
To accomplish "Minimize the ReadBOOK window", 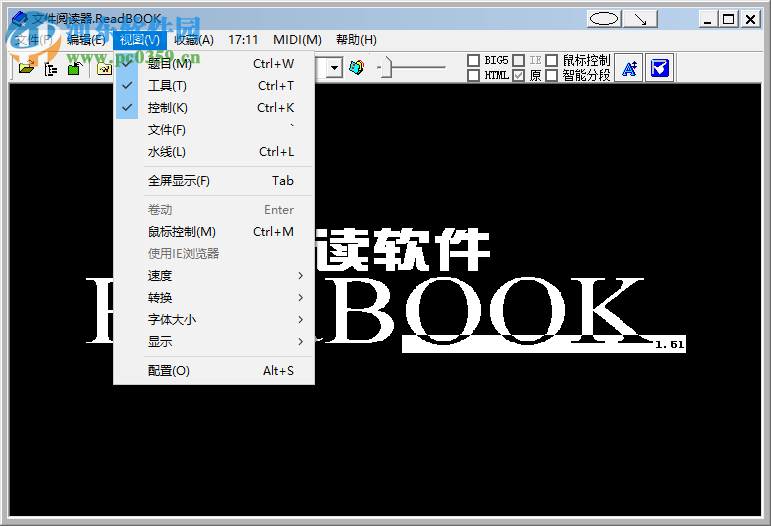I will point(708,19).
